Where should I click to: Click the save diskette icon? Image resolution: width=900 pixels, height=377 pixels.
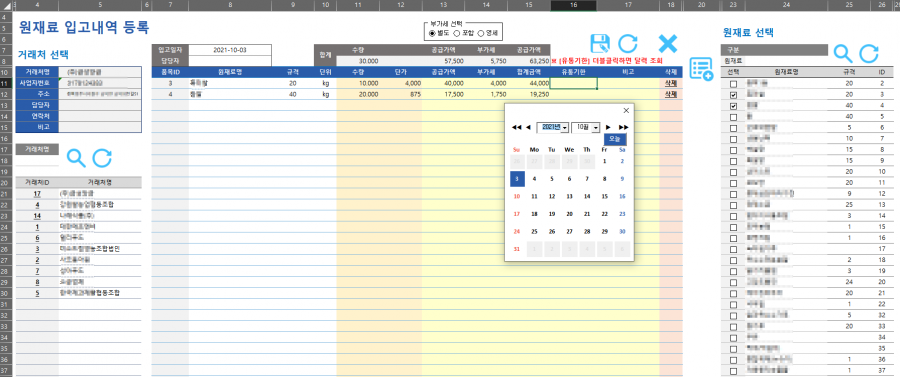tap(600, 44)
